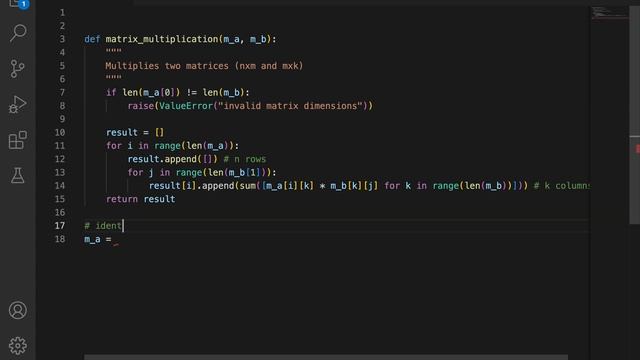Open the Source Control view
The width and height of the screenshot is (640, 360).
click(x=18, y=69)
